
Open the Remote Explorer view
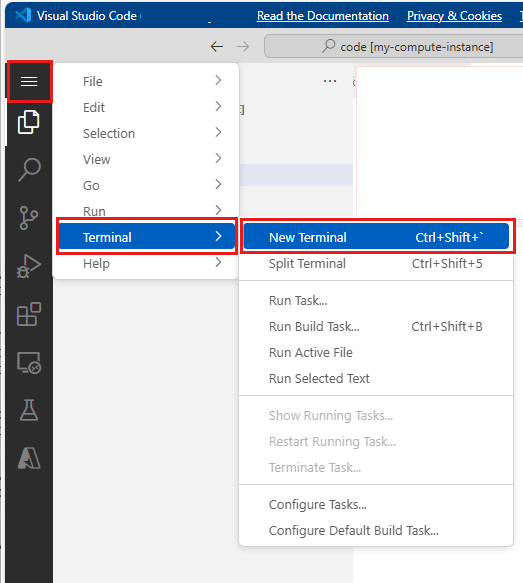point(29,363)
